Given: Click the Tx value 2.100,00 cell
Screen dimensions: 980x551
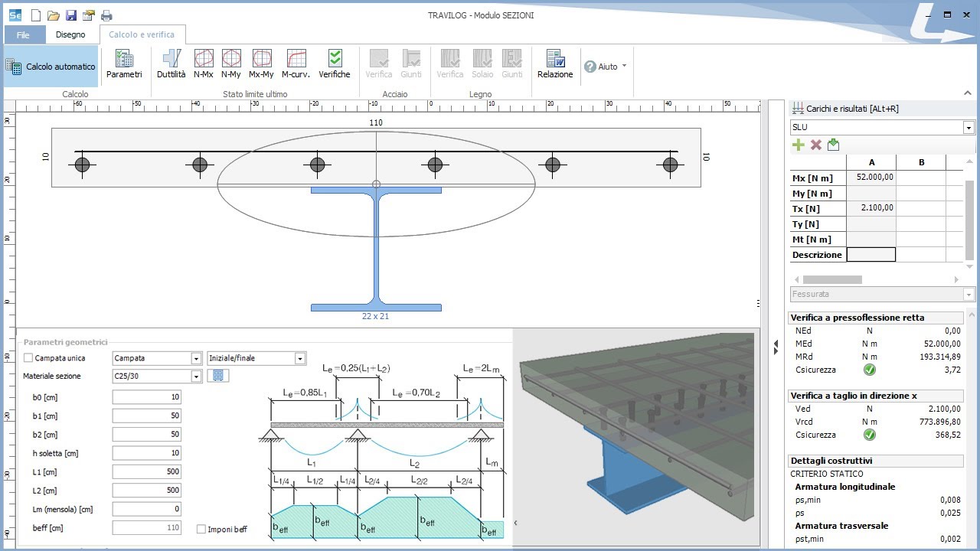Looking at the screenshot, I should tap(871, 208).
